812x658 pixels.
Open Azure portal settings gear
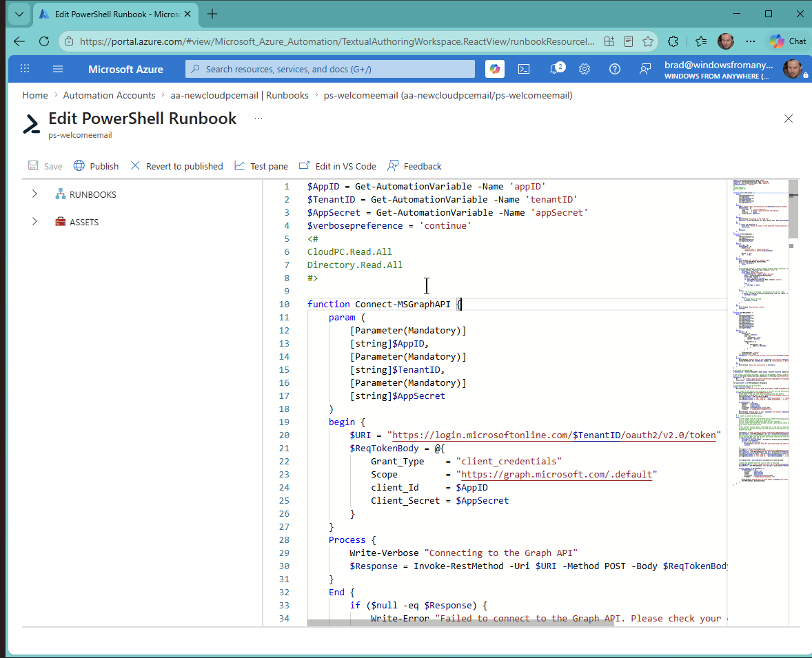tap(584, 69)
